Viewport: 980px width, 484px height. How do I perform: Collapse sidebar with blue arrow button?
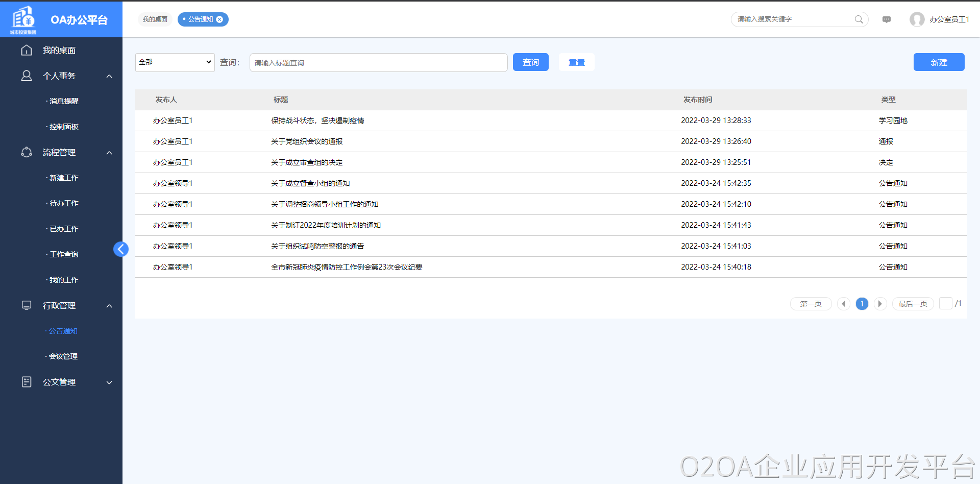[121, 249]
